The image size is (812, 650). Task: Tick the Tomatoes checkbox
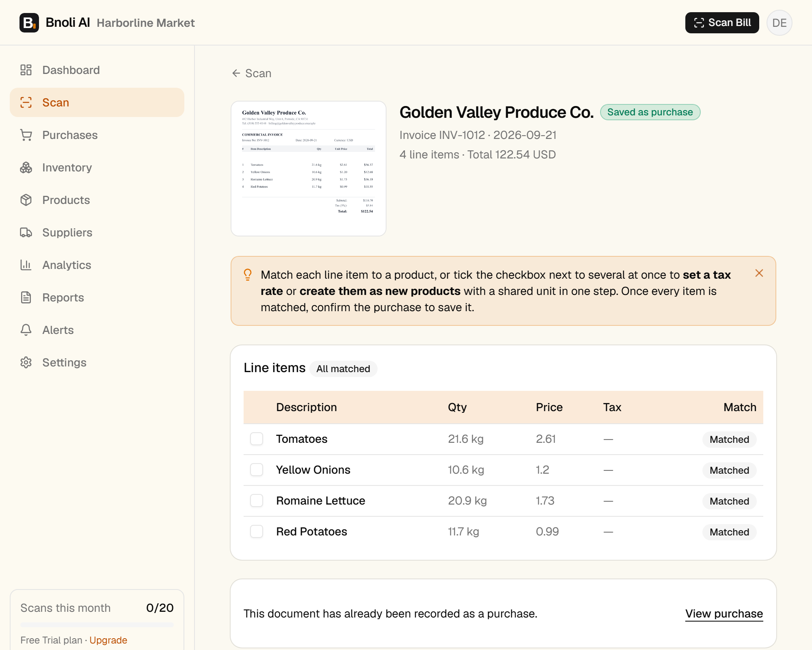click(x=257, y=439)
